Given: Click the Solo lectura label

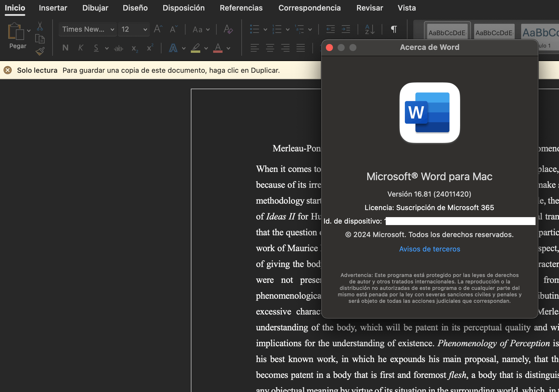Looking at the screenshot, I should pyautogui.click(x=37, y=70).
